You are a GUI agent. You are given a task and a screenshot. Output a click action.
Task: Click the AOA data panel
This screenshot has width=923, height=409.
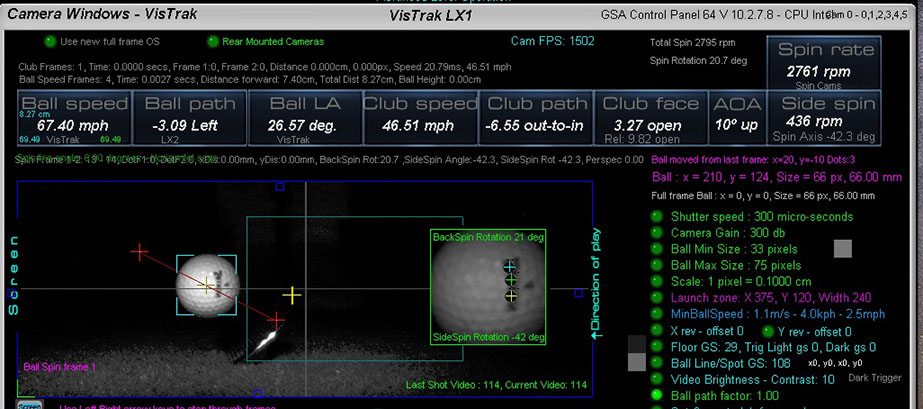(x=737, y=118)
